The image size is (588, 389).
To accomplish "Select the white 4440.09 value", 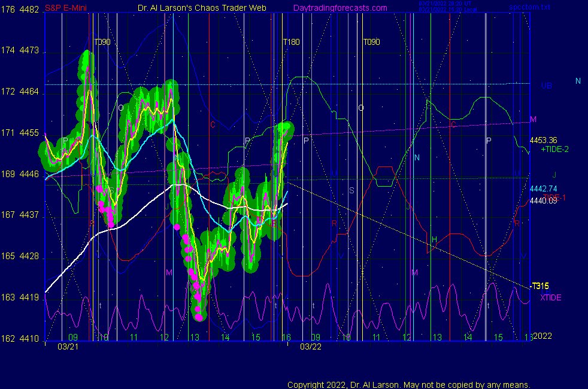I will (543, 201).
